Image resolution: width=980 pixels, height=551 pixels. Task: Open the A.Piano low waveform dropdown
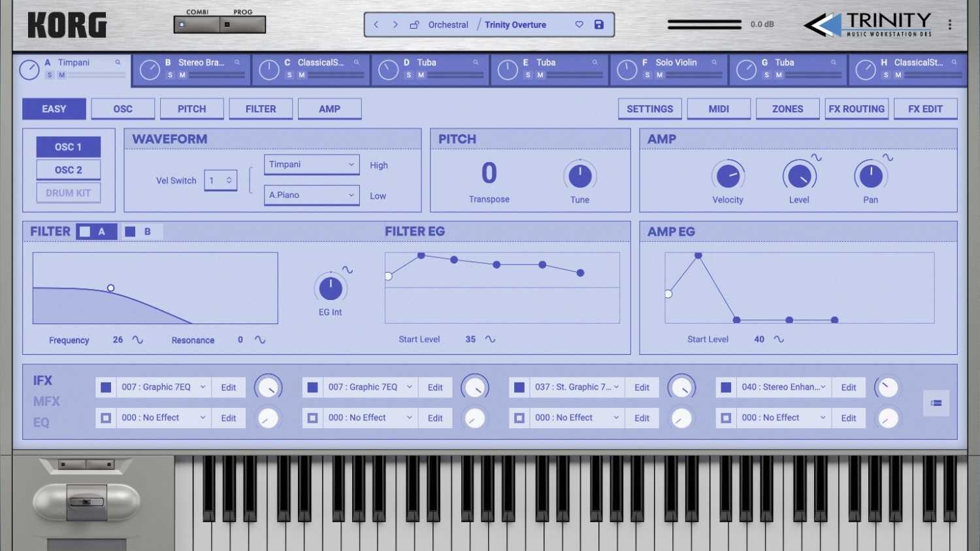[312, 195]
